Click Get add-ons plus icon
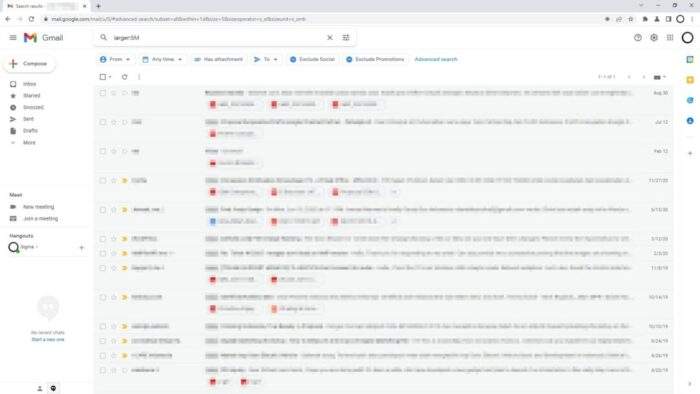Screen dimensions: 700x394 tap(690, 153)
